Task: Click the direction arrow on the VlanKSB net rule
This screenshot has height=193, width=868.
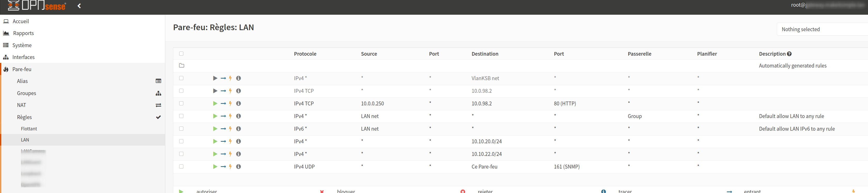Action: 223,78
